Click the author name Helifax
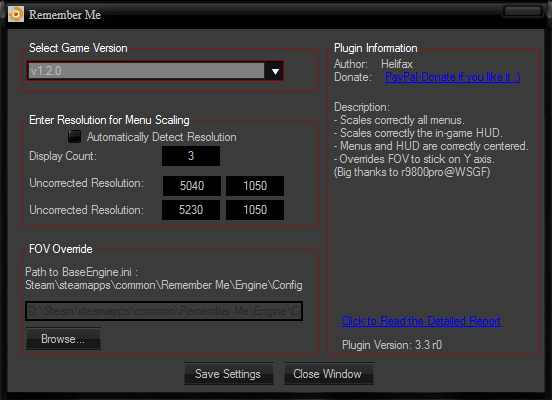The height and width of the screenshot is (400, 552). [x=397, y=64]
